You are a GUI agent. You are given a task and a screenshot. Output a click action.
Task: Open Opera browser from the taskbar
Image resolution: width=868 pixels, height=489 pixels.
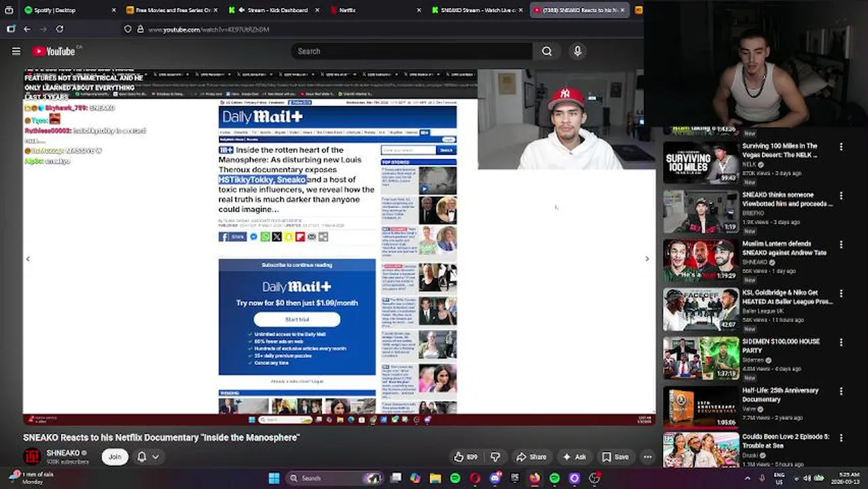pos(475,478)
